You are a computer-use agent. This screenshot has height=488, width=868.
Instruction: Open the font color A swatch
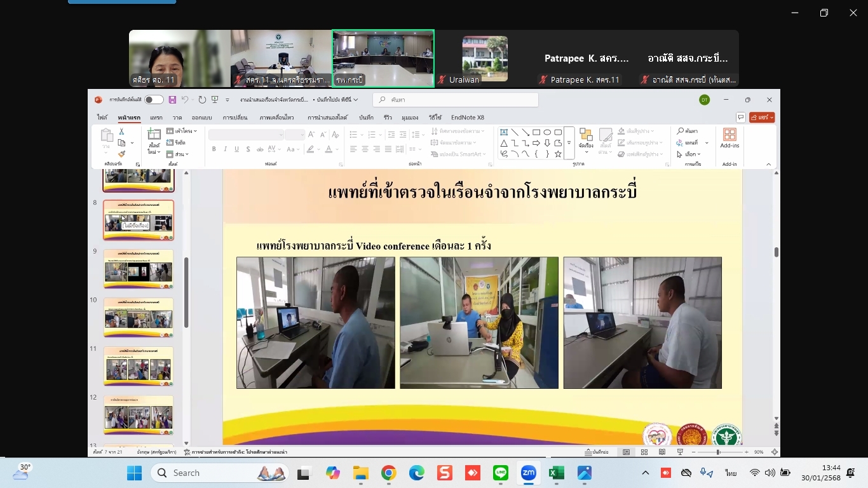coord(329,149)
